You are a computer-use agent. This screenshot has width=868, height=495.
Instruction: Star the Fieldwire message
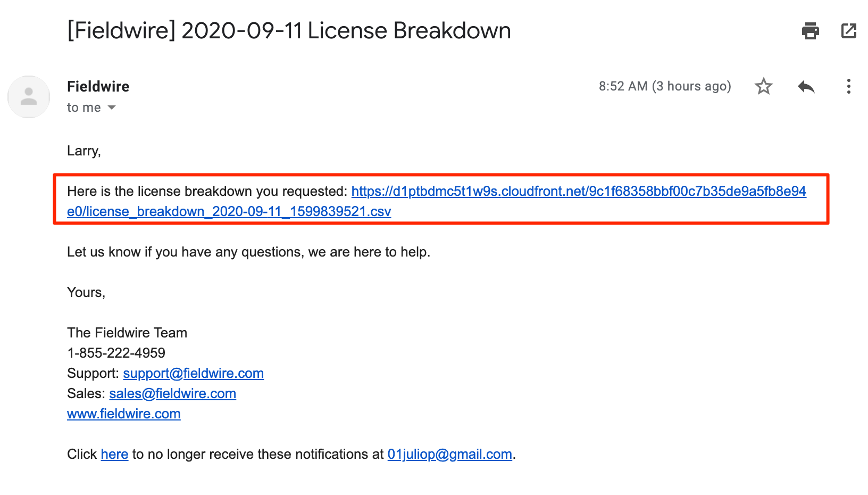(763, 86)
